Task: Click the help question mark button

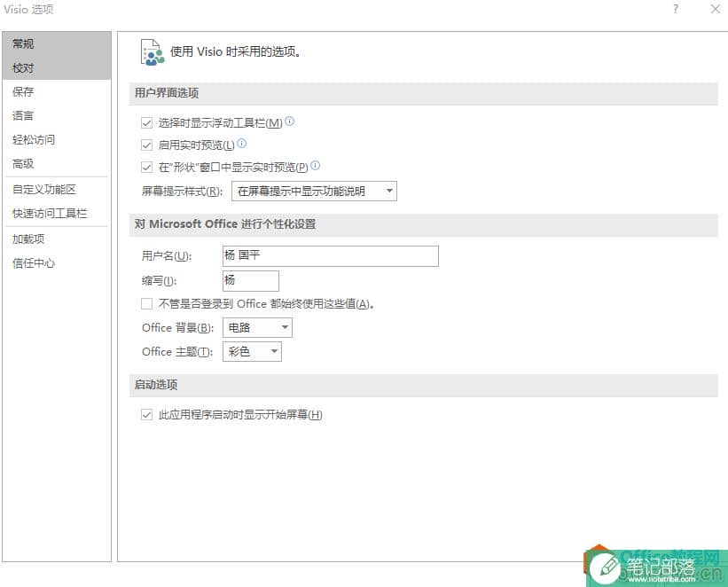Action: pos(676,9)
